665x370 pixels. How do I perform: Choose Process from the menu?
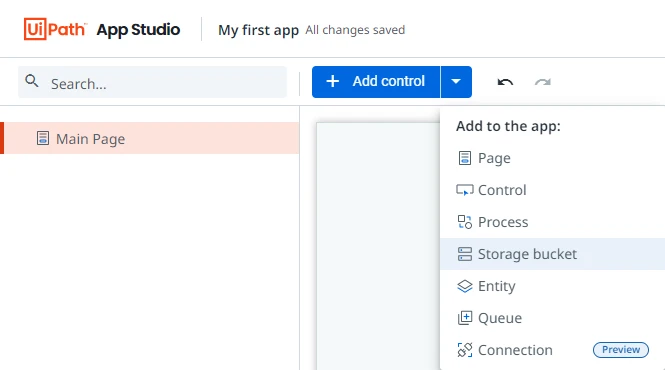553,222
